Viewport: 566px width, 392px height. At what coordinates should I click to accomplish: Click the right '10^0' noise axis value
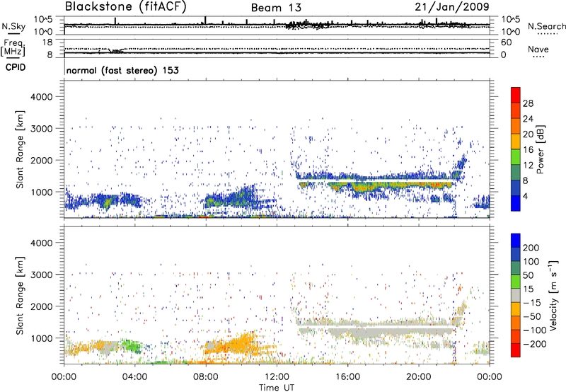[510, 32]
